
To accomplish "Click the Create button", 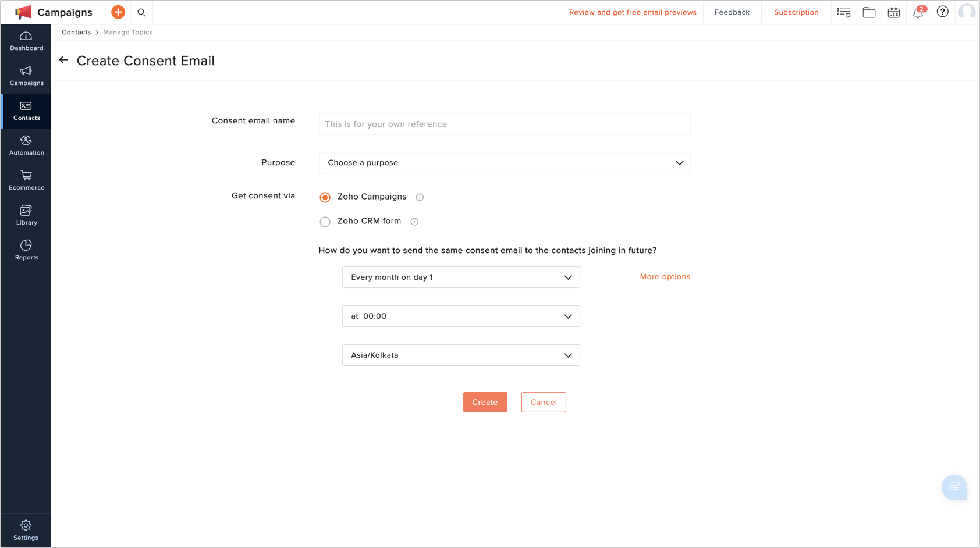I will click(x=485, y=402).
